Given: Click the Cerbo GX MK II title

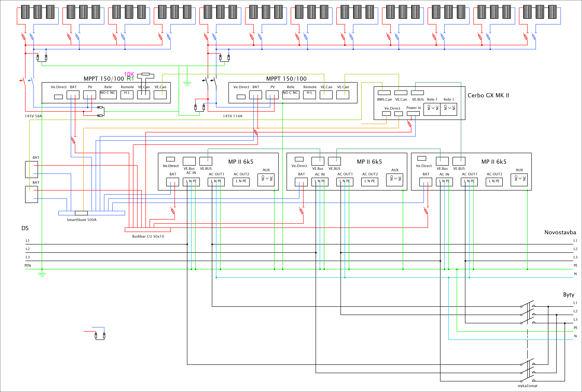Looking at the screenshot, I should (488, 95).
